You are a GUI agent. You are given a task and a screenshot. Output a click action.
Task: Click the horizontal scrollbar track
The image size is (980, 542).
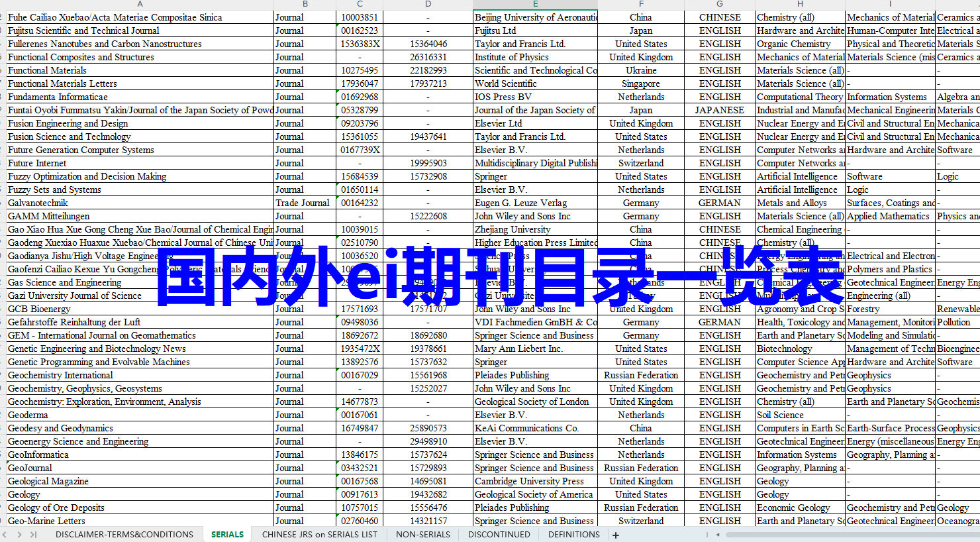pyautogui.click(x=854, y=535)
